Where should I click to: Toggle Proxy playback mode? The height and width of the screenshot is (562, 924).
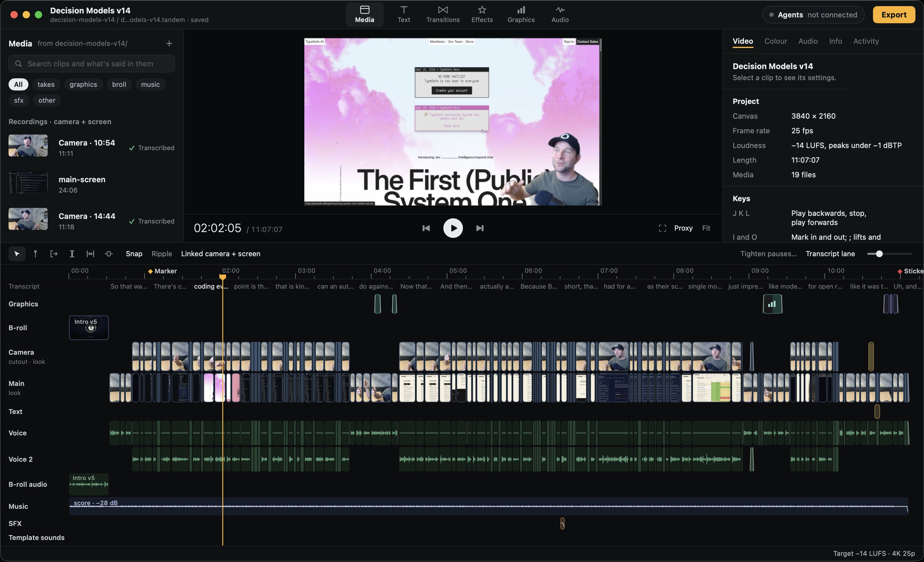click(683, 228)
